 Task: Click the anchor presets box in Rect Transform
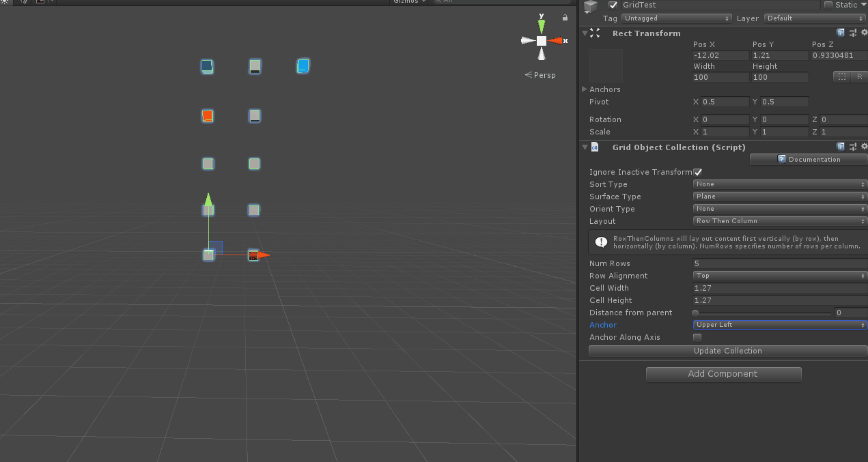pos(606,66)
